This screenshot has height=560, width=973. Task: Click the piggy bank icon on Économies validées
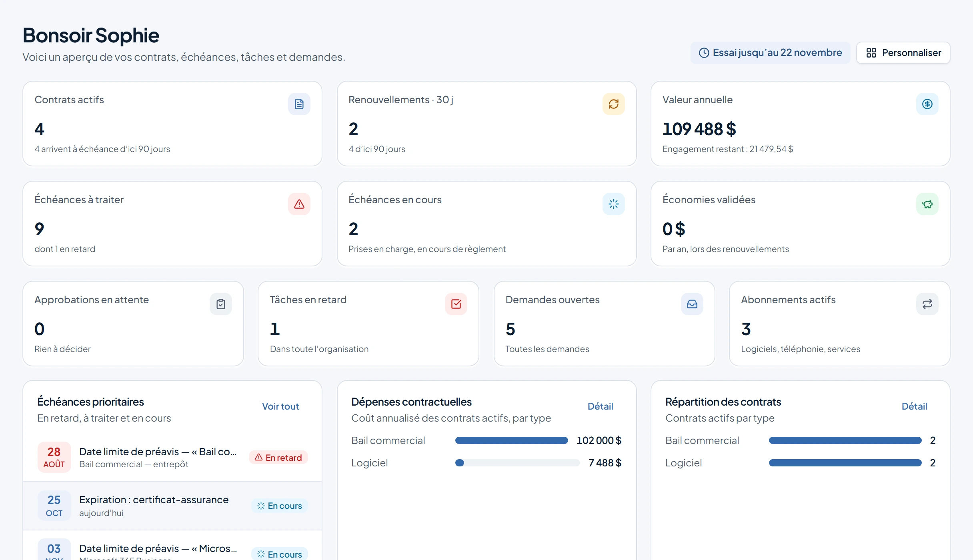[x=927, y=204]
